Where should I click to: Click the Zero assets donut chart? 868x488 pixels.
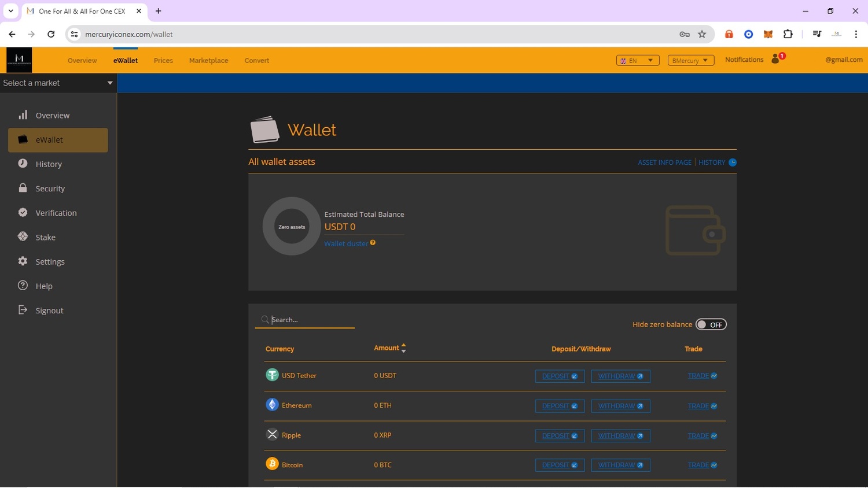coord(292,226)
